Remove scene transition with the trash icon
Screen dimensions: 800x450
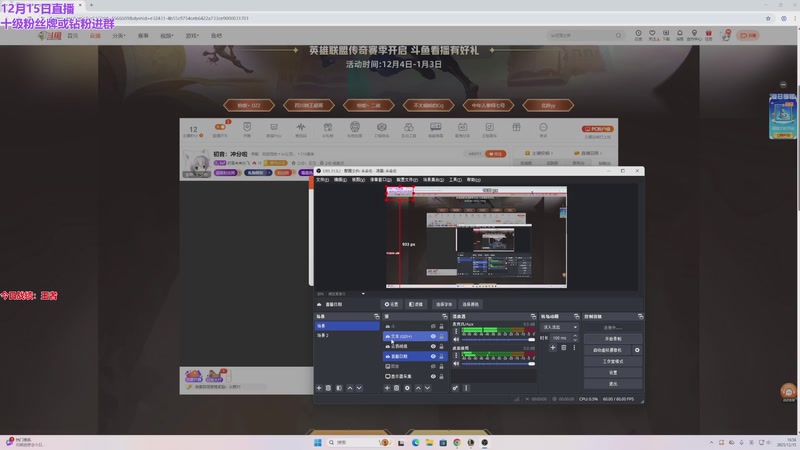click(x=564, y=347)
